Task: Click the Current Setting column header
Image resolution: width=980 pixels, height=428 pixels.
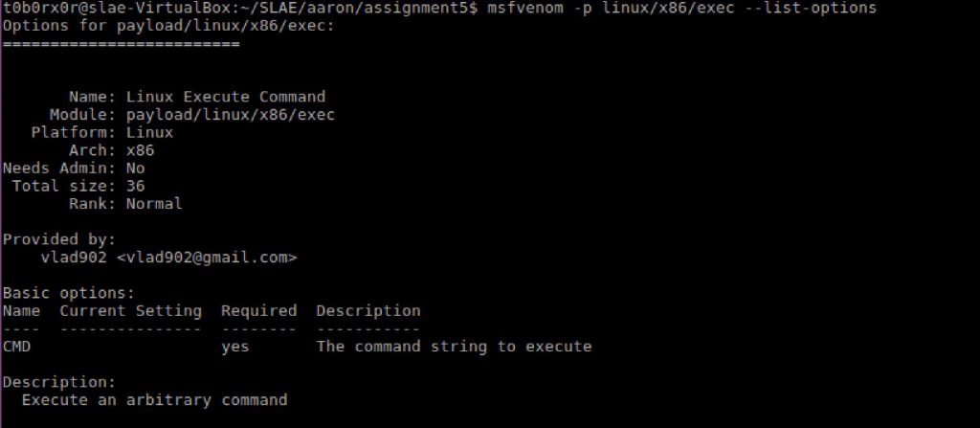Action: click(130, 311)
